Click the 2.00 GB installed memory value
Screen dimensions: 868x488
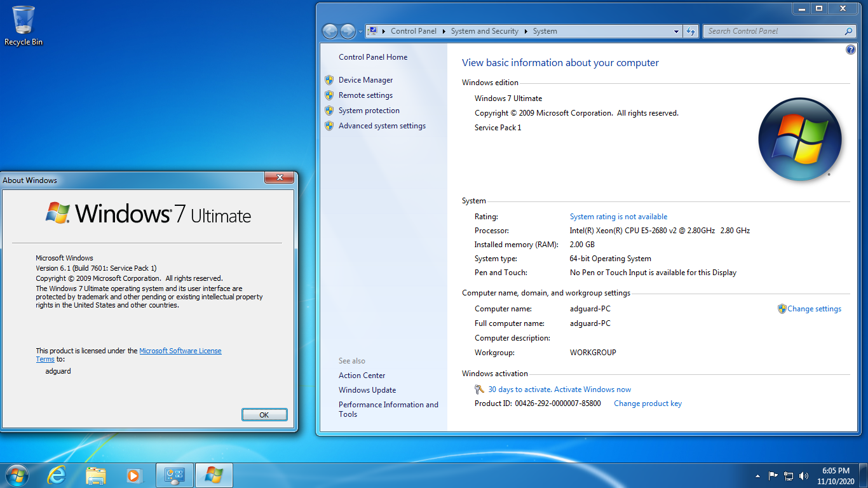pos(582,245)
